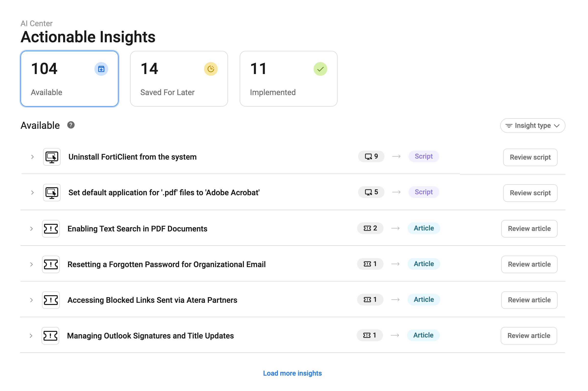Click ticket icon for Accessing Blocked Links row
Image resolution: width=588 pixels, height=391 pixels.
point(51,300)
